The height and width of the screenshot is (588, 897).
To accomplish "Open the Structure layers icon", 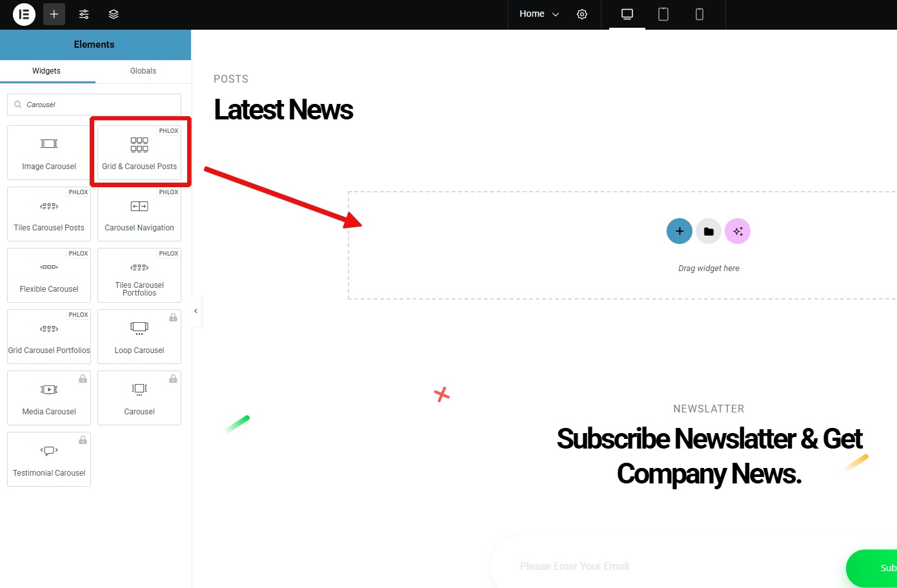I will (x=114, y=14).
